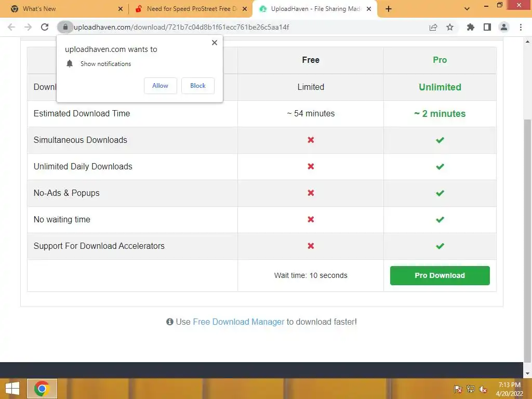532x399 pixels.
Task: Toggle the browser side panel icon
Action: point(487,27)
